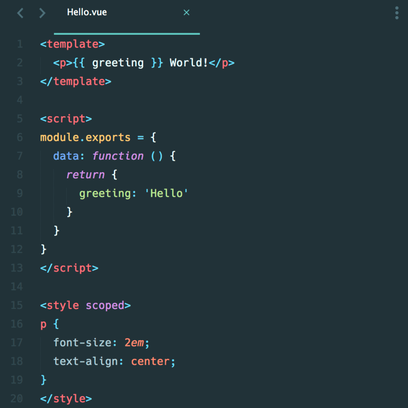The image size is (408, 408).
Task: Go forward with the right chevron arrow
Action: tap(42, 13)
